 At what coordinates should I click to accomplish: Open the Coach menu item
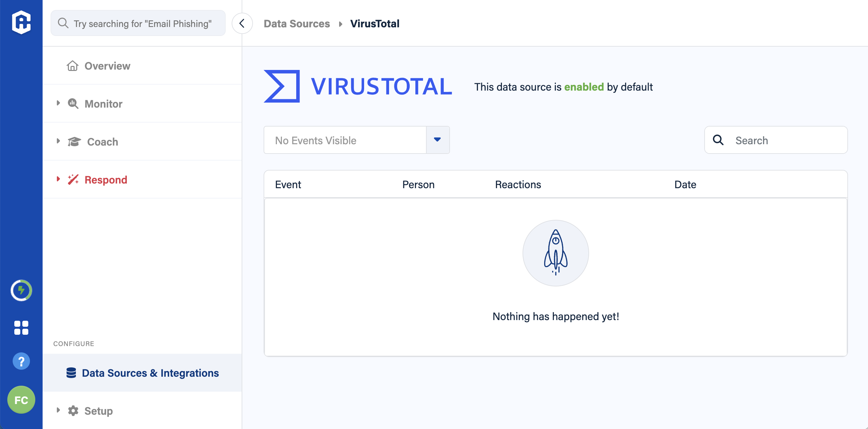coord(142,142)
